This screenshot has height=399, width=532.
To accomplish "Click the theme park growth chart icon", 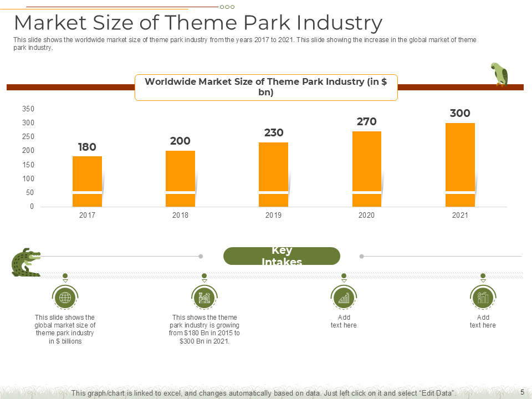I will (204, 298).
